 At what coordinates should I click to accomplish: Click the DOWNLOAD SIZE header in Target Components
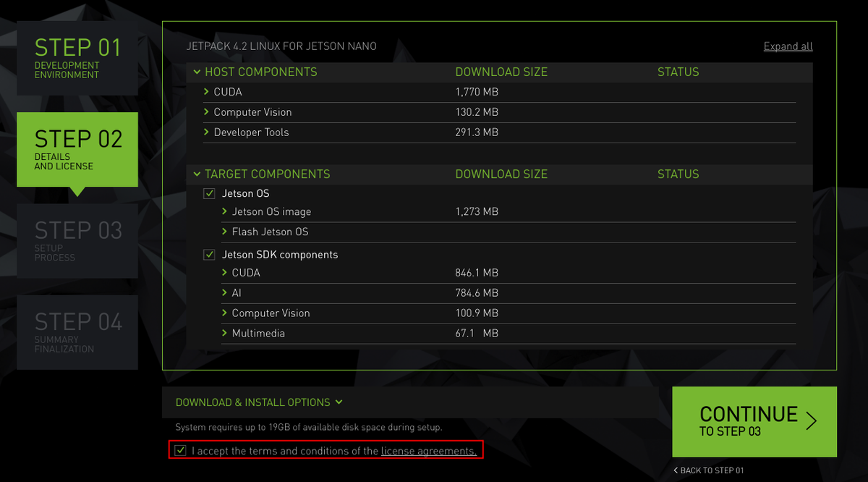pyautogui.click(x=501, y=174)
